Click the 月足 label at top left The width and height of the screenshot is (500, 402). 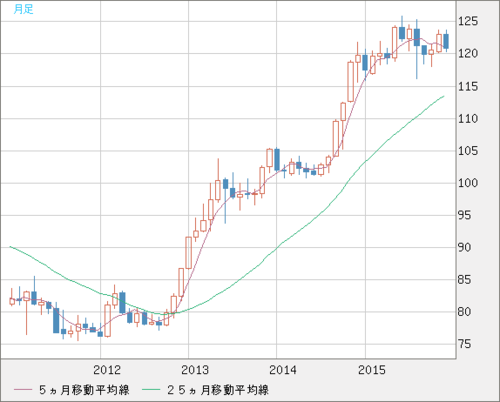(24, 9)
